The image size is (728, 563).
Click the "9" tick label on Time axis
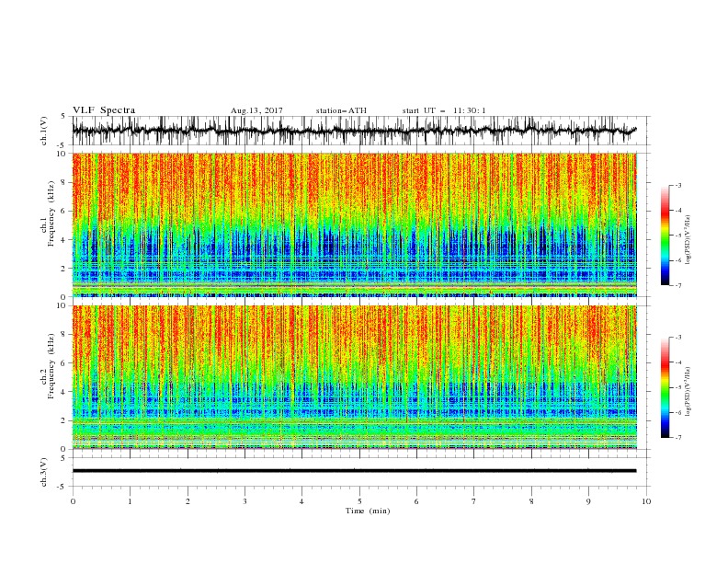pyautogui.click(x=588, y=501)
